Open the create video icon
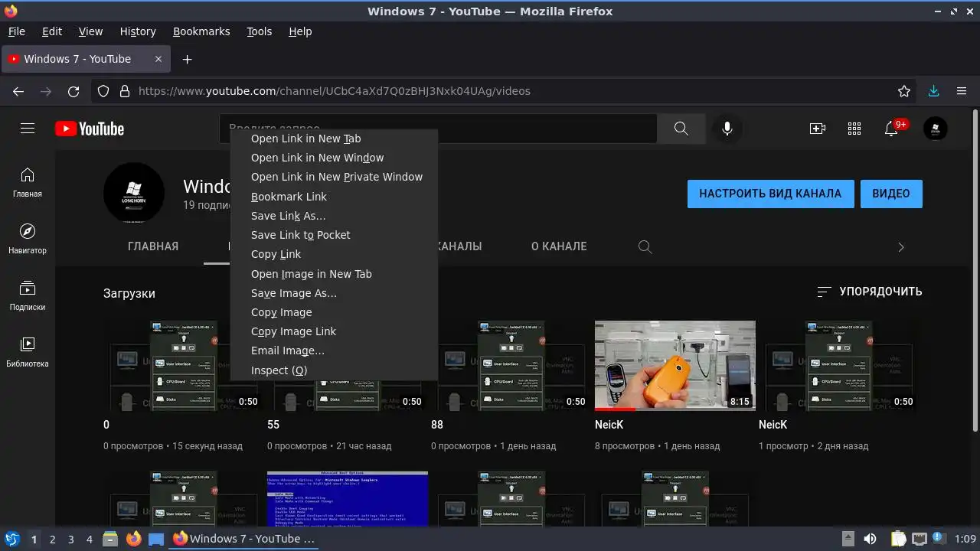The height and width of the screenshot is (551, 980). 818,129
